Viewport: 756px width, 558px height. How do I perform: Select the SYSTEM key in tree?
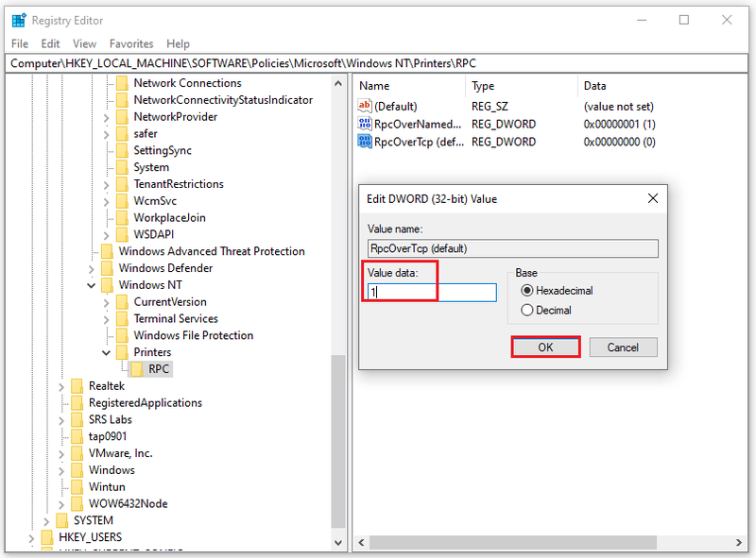93,521
